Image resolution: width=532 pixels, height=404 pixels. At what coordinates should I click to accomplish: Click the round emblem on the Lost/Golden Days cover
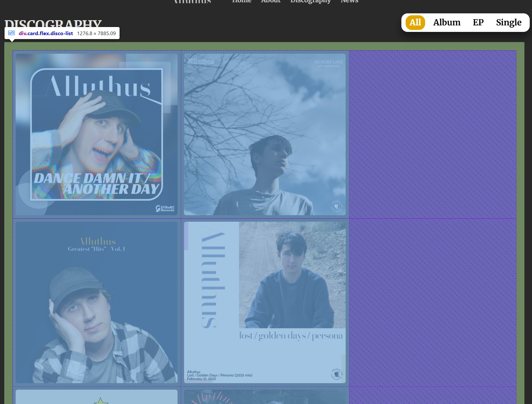(337, 374)
